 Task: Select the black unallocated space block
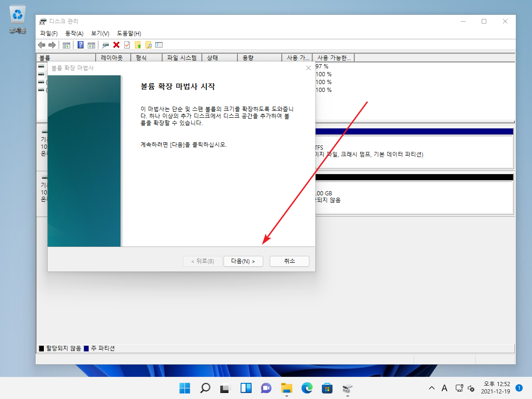tap(414, 194)
